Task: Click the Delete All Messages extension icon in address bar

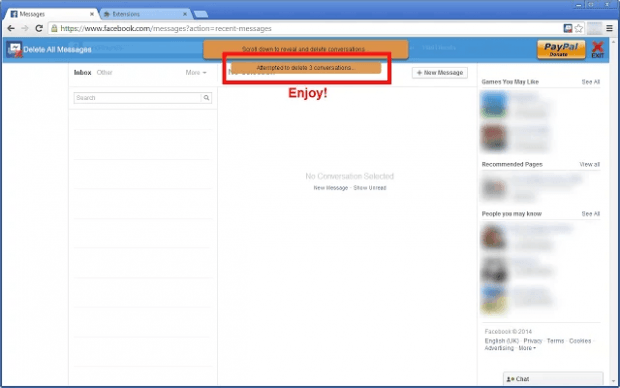Action: coord(568,28)
